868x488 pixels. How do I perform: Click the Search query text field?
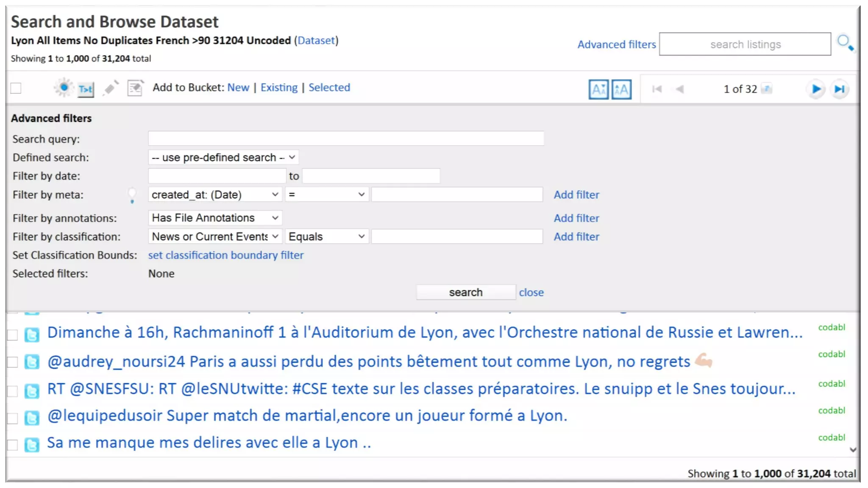coord(346,139)
